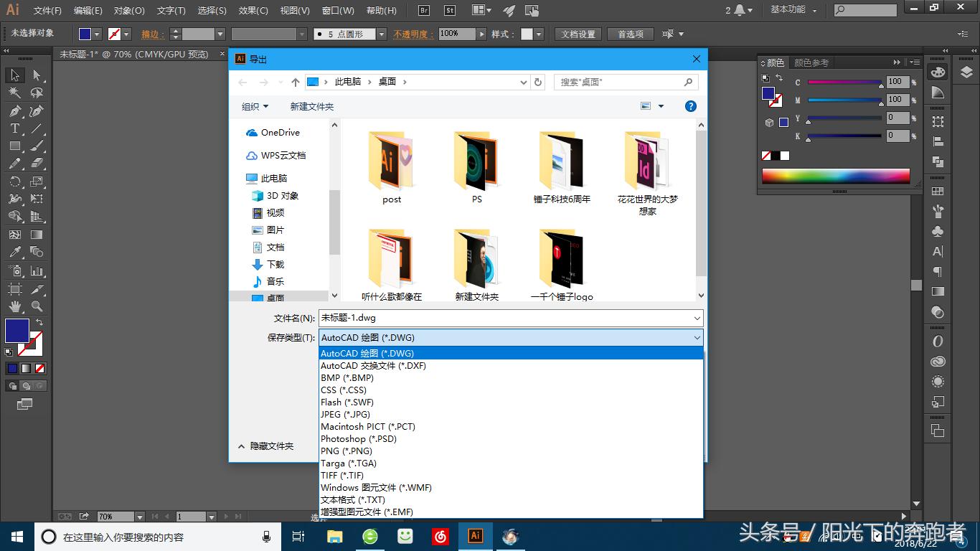Select the Type tool

(14, 128)
